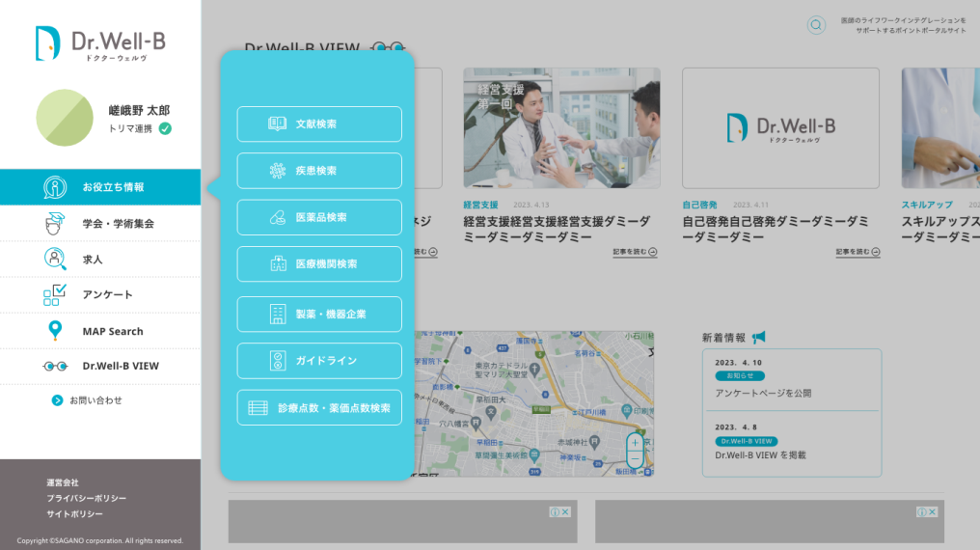Choose 疾患検索 in the popup
The width and height of the screenshot is (980, 550).
click(319, 171)
